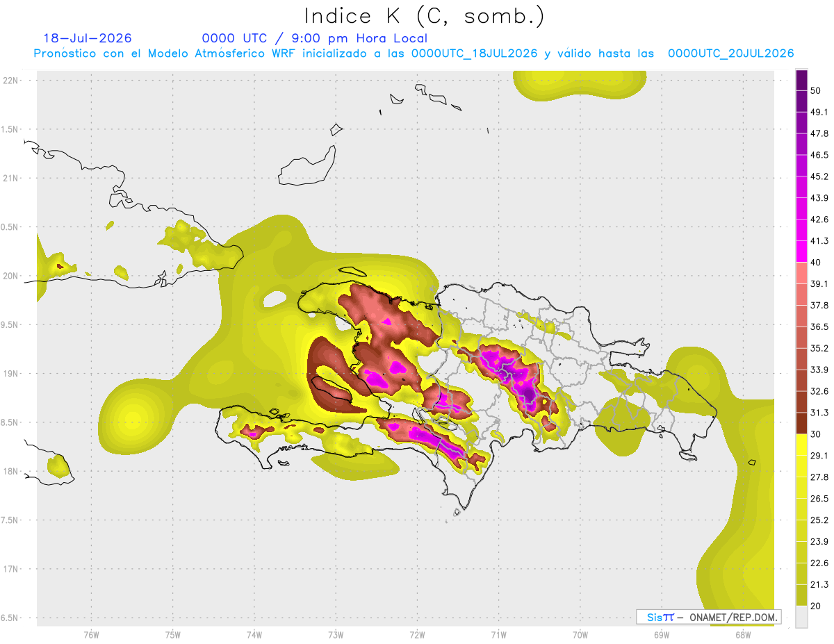Image resolution: width=834 pixels, height=644 pixels.
Task: Pick the dark brown swatch between 30 and 31.3
Action: tap(801, 423)
